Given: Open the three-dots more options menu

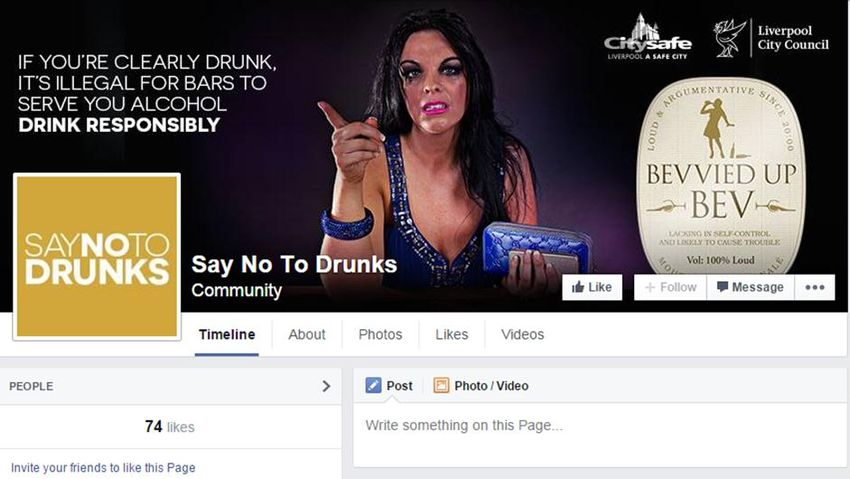Looking at the screenshot, I should (815, 287).
